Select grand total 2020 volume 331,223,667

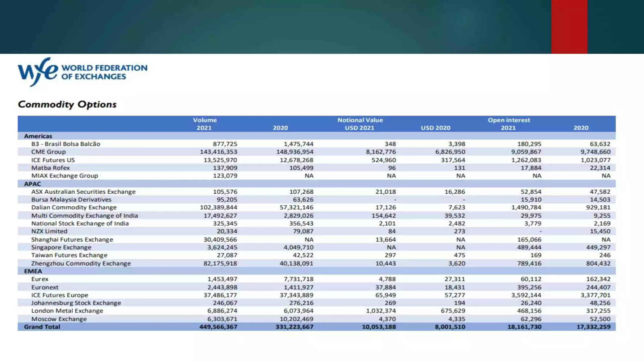click(x=294, y=327)
